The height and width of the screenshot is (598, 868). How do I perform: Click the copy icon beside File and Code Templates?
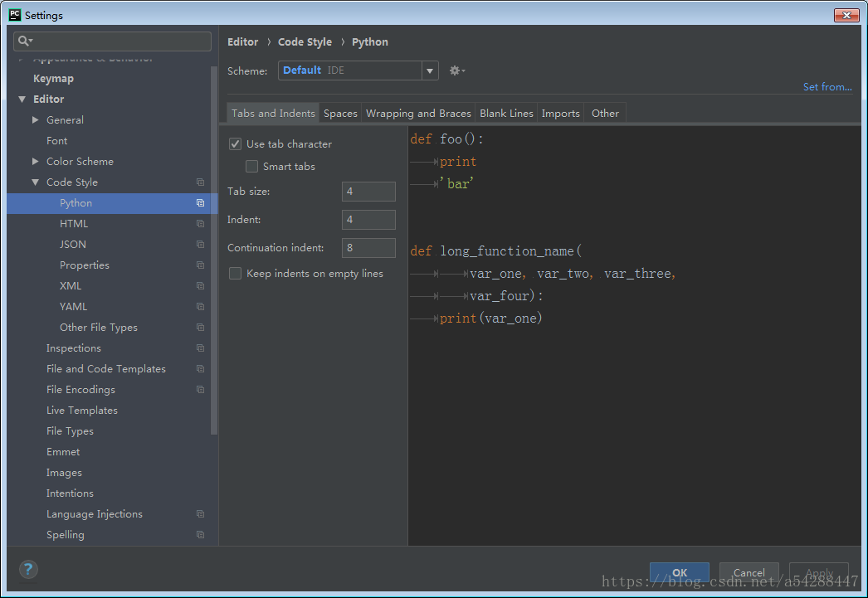(x=200, y=369)
